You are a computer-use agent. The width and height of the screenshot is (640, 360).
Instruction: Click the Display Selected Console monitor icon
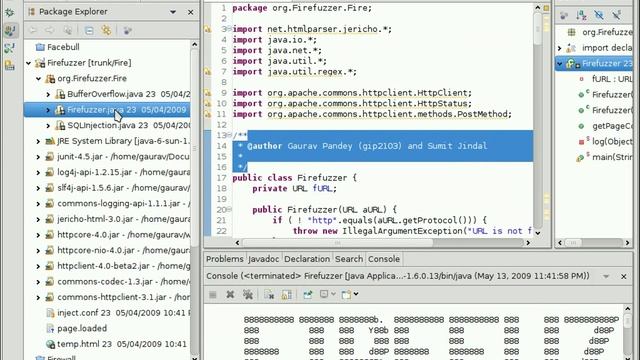pos(324,294)
